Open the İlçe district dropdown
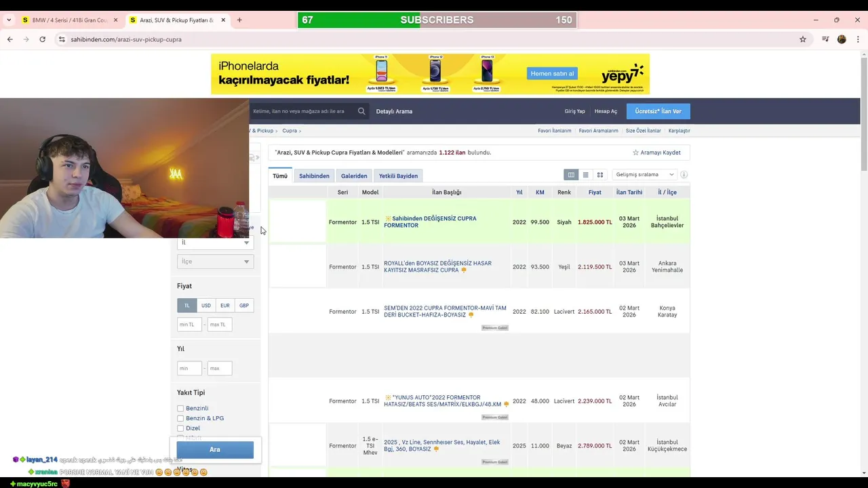The width and height of the screenshot is (868, 488). coord(215,262)
